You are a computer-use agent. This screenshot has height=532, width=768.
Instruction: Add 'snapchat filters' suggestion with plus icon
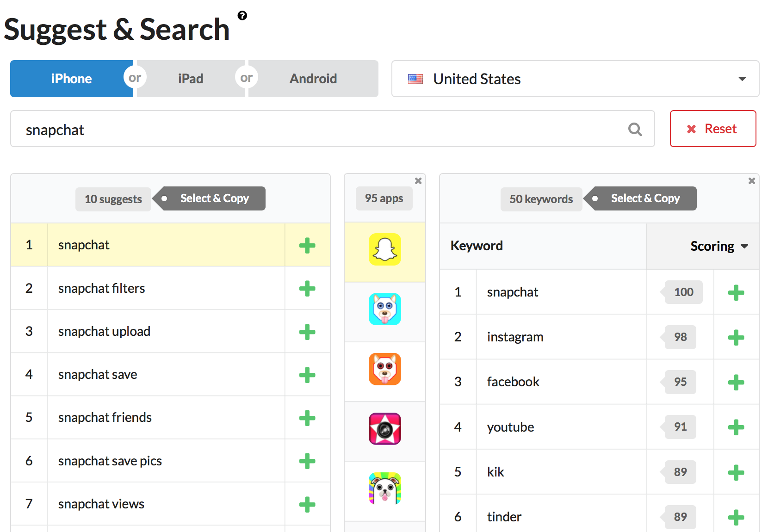307,289
